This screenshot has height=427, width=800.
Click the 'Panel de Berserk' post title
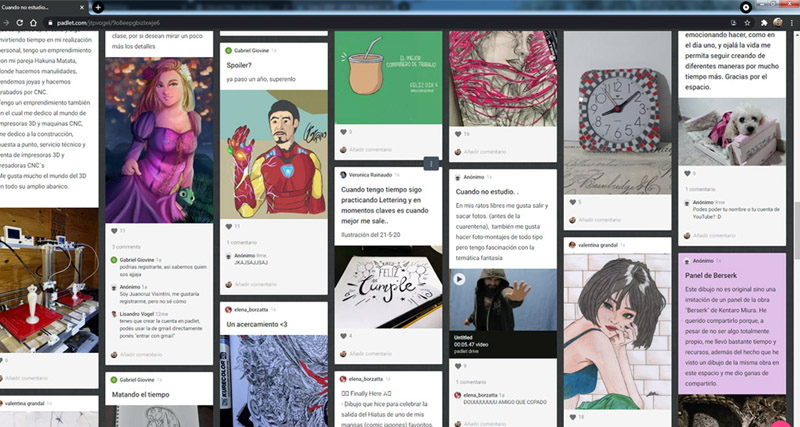click(x=711, y=275)
